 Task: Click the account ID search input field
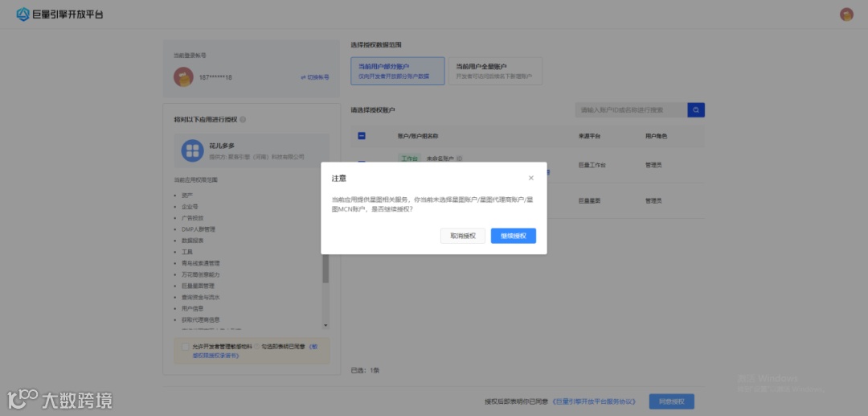point(631,109)
